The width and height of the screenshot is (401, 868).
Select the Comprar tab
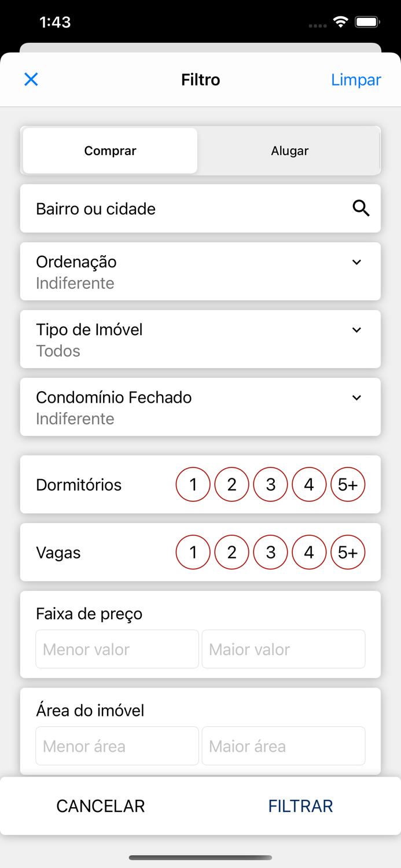tap(110, 151)
